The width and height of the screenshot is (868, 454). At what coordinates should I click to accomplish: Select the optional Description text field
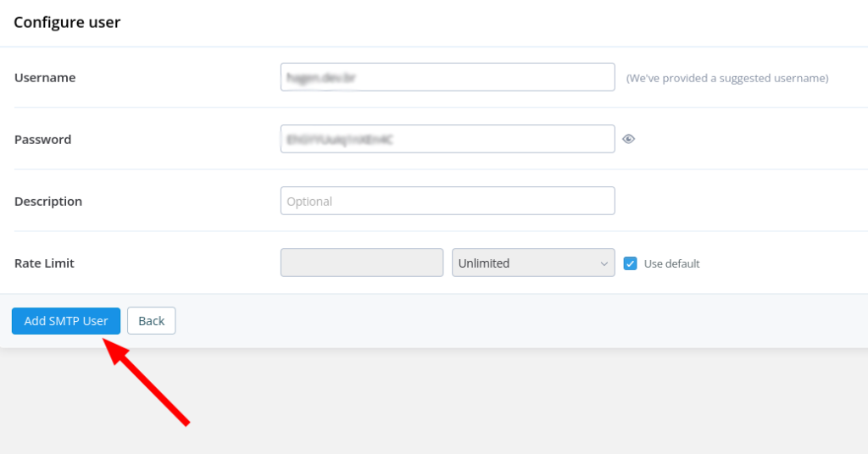pos(447,201)
